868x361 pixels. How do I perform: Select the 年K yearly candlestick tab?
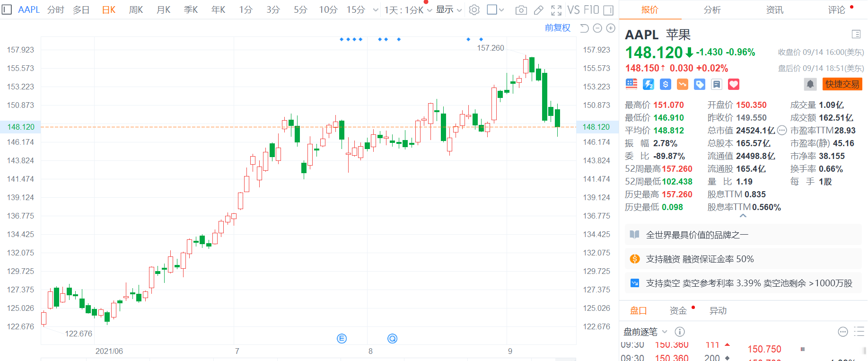tap(218, 9)
